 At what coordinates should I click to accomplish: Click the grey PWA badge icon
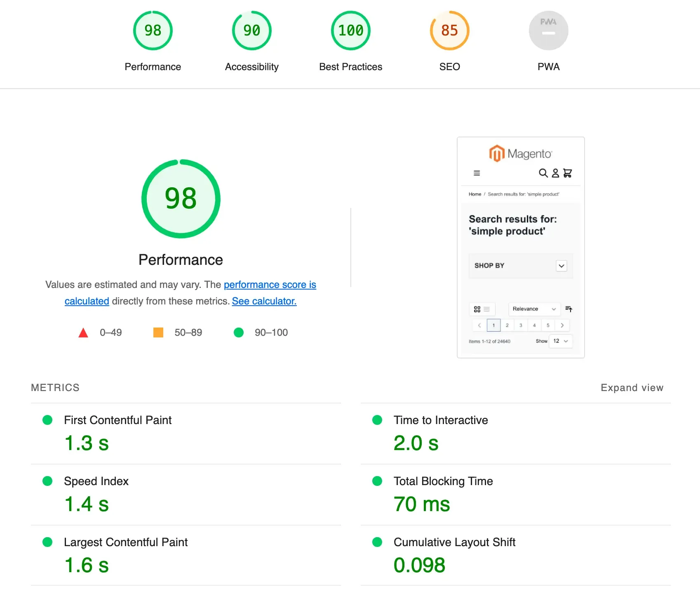548,31
